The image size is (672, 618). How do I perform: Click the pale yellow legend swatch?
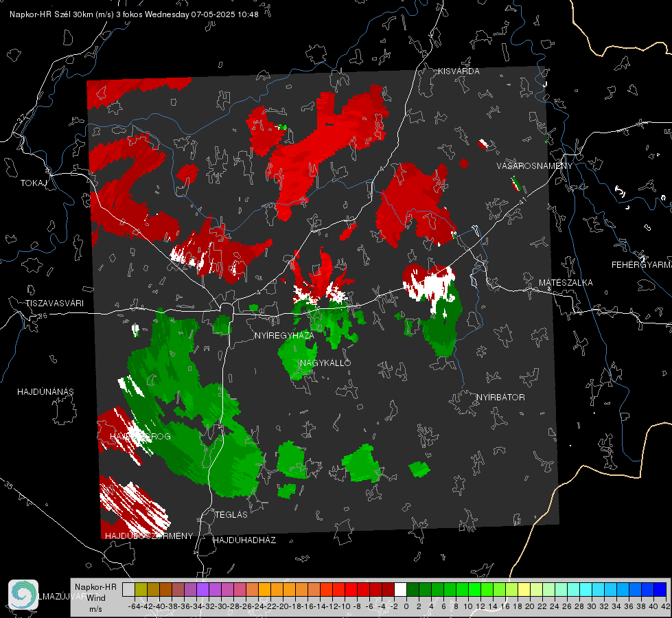524,589
